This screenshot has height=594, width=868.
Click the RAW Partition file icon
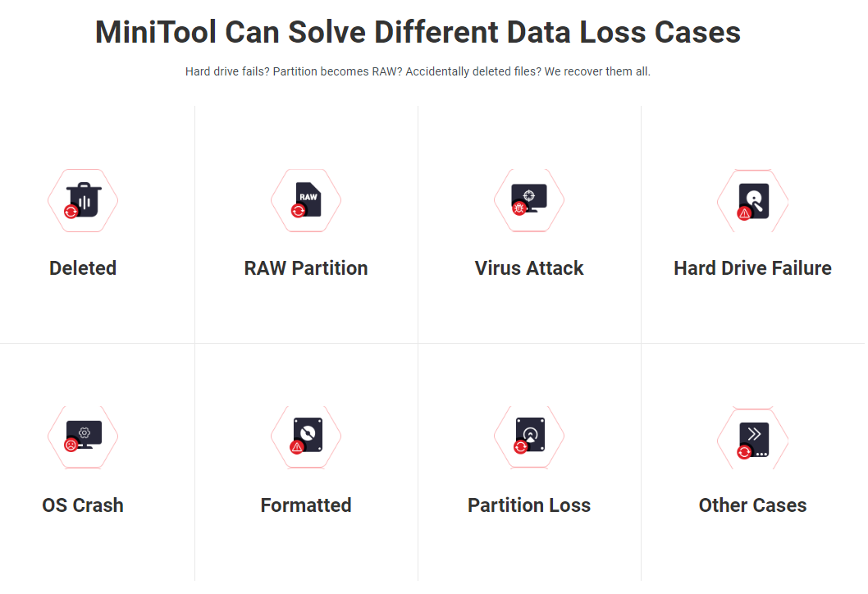[x=307, y=199]
